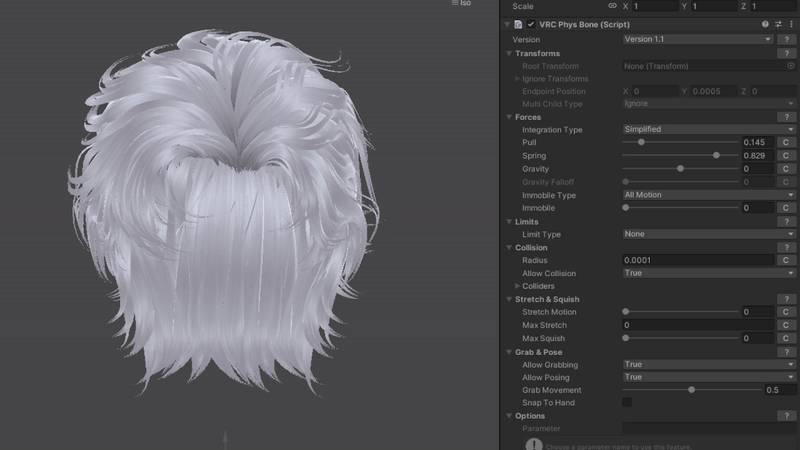Click the C button next to Radius
The image size is (800, 450).
pyautogui.click(x=786, y=260)
